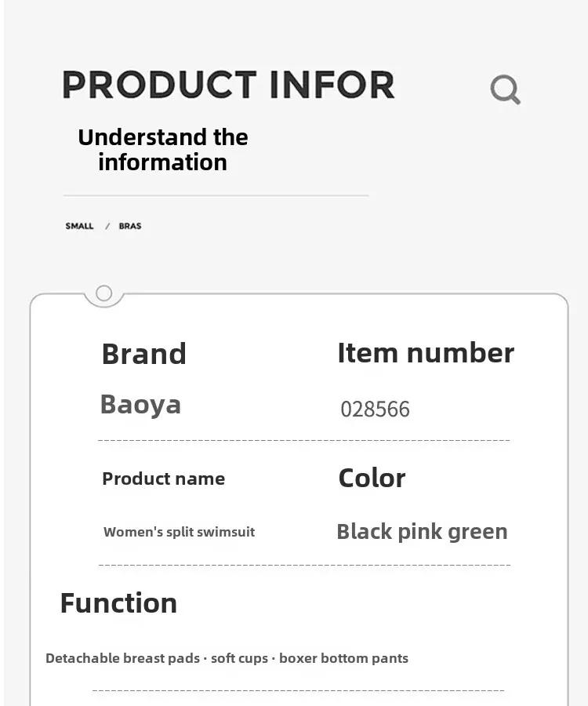Click the Item number label
This screenshot has width=588, height=706.
pyautogui.click(x=426, y=352)
